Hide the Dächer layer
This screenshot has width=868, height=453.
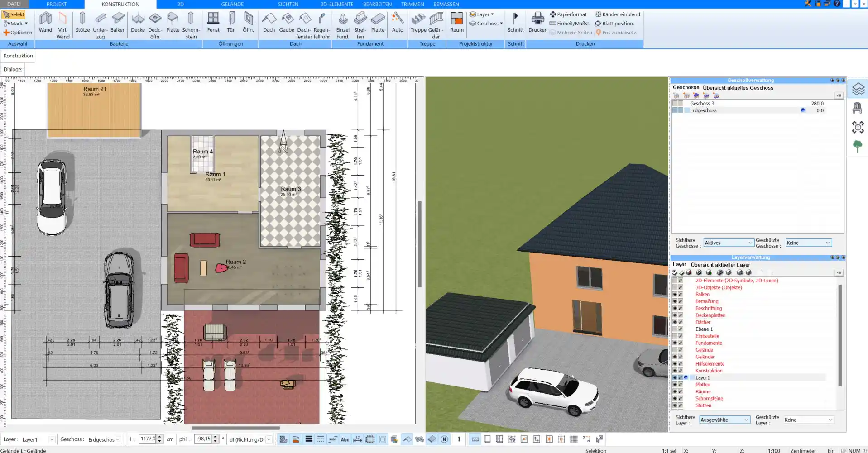tap(675, 322)
